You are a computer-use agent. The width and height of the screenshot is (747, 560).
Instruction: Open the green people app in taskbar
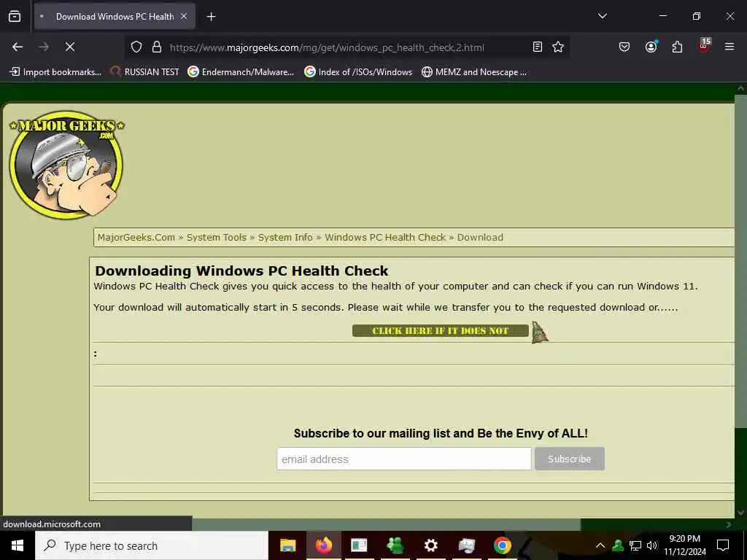[x=395, y=545]
